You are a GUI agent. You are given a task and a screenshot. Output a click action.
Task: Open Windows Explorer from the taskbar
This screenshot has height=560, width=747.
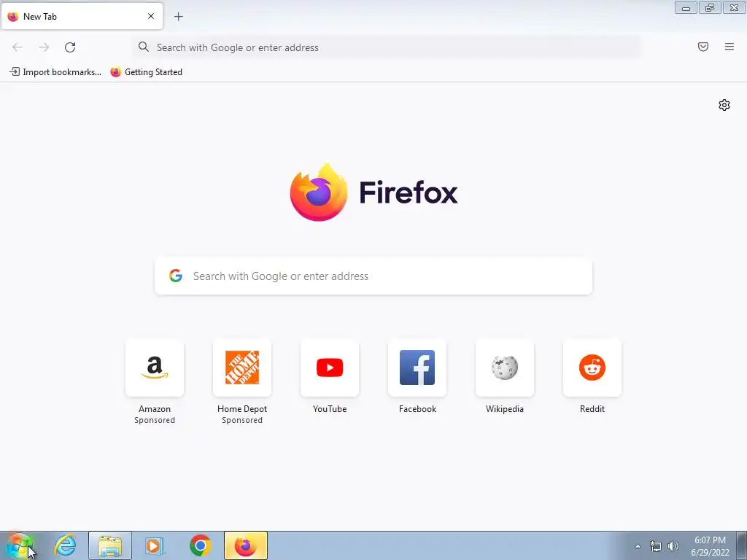[x=110, y=545]
